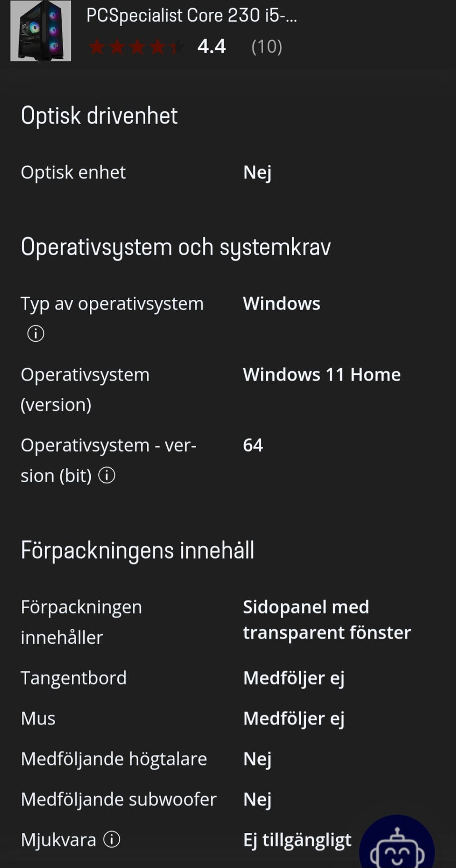
Task: Select the Tangentbord spec row label
Action: (x=74, y=678)
